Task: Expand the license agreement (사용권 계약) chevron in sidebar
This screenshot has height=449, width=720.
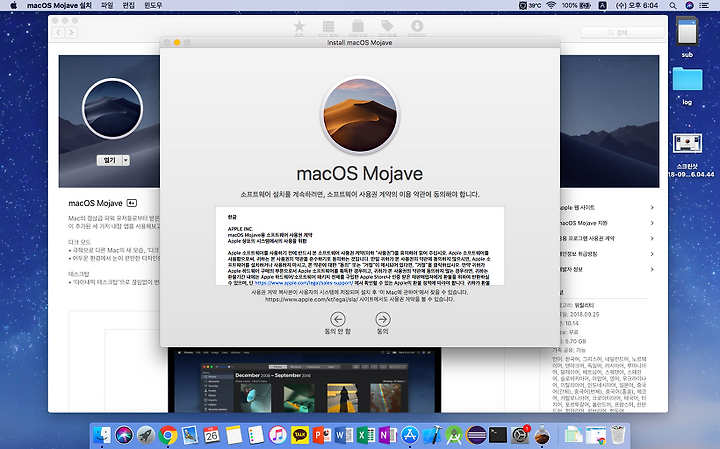Action: pos(652,238)
